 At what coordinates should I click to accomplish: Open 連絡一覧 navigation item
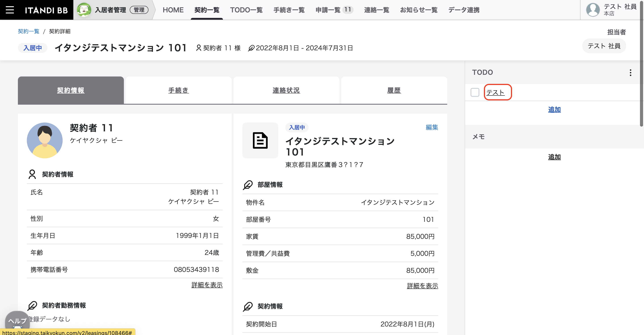click(377, 10)
